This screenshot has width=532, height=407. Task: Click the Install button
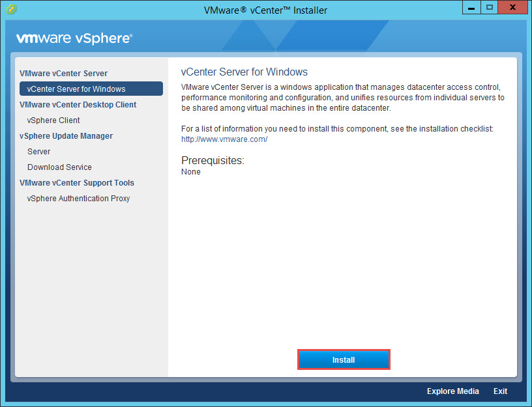(344, 359)
